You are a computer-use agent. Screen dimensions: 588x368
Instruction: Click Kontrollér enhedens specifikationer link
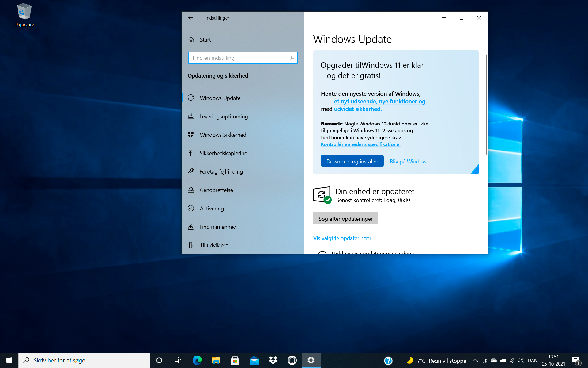pyautogui.click(x=361, y=144)
